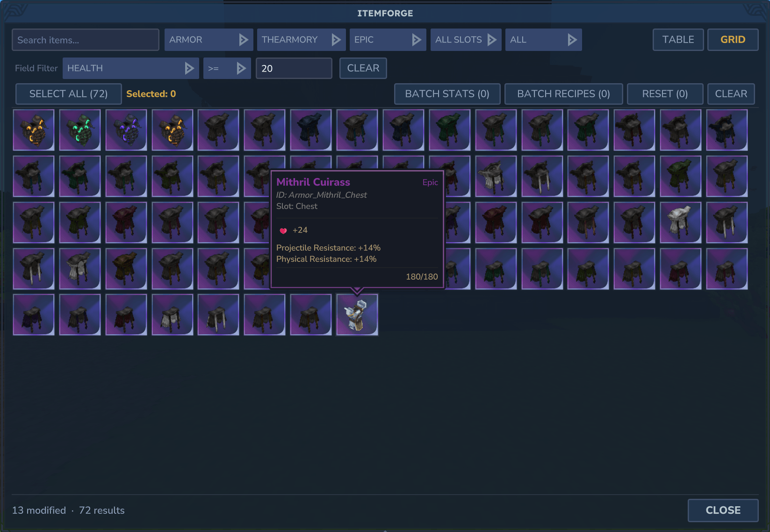Click the last armor icon in top row
Image resolution: width=770 pixels, height=532 pixels.
(727, 130)
